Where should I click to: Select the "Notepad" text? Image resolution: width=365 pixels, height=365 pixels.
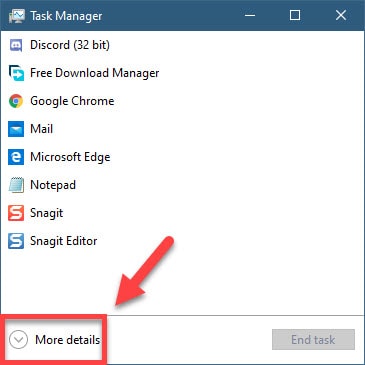point(53,185)
